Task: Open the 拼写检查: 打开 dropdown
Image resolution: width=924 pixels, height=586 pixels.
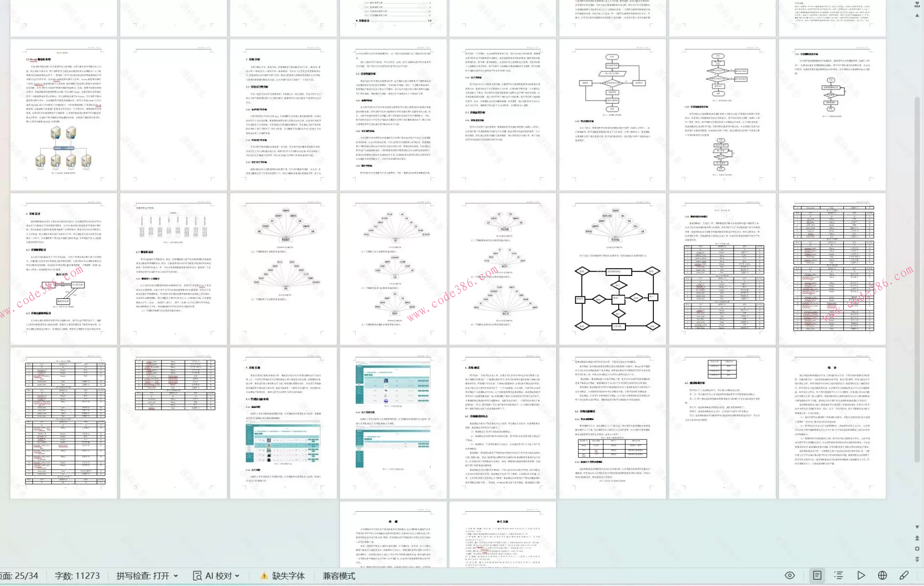Action: point(147,576)
